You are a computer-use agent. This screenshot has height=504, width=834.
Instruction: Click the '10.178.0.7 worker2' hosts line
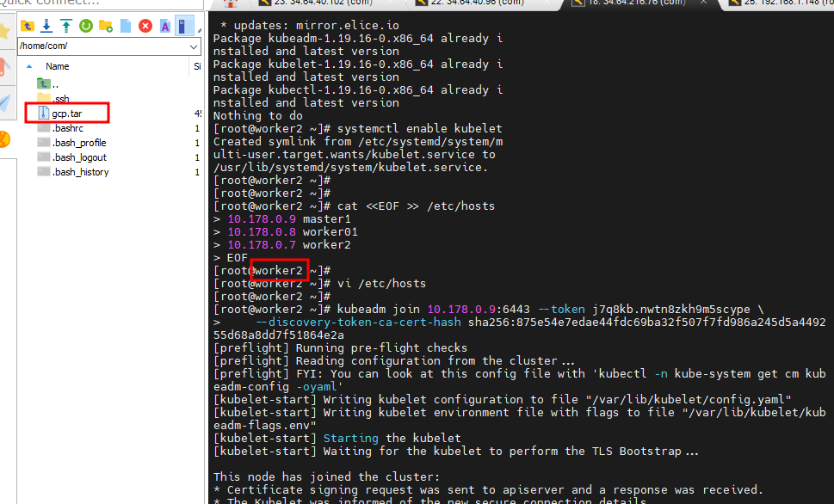click(x=289, y=245)
